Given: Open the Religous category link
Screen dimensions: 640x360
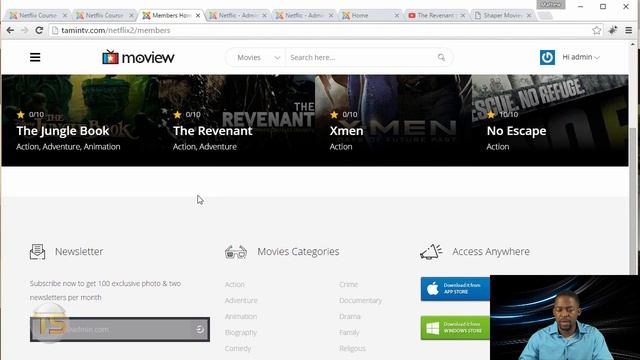Looking at the screenshot, I should pyautogui.click(x=352, y=349).
